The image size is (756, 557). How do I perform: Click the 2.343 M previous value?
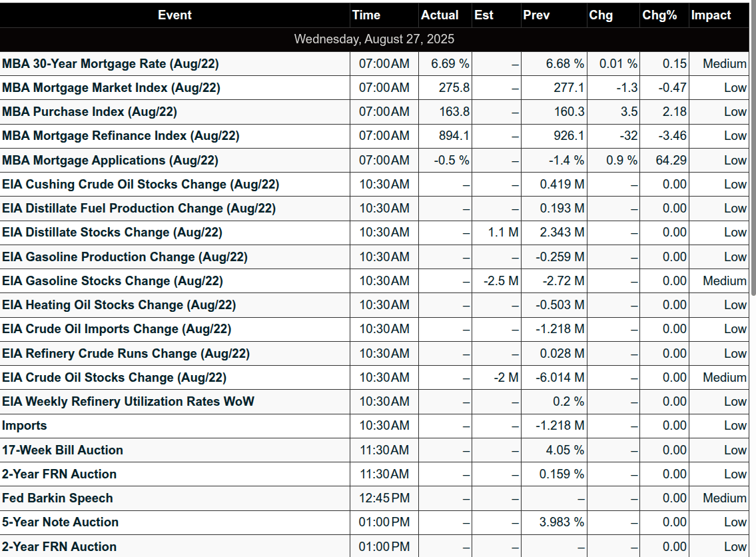[x=562, y=233]
